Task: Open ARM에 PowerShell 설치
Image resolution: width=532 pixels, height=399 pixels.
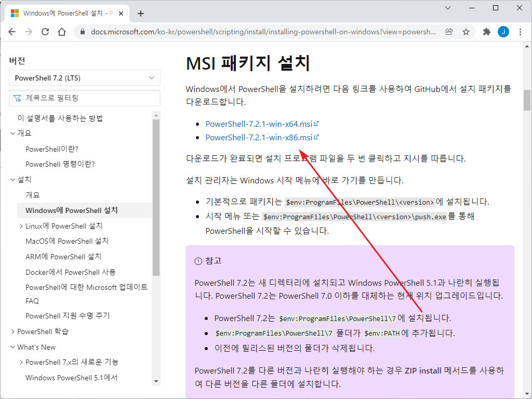Action: pyautogui.click(x=63, y=257)
